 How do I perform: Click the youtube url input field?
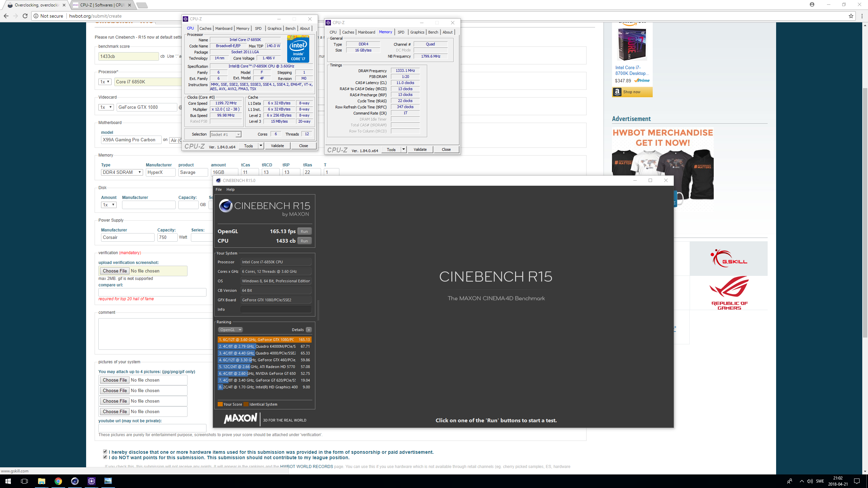coord(152,428)
